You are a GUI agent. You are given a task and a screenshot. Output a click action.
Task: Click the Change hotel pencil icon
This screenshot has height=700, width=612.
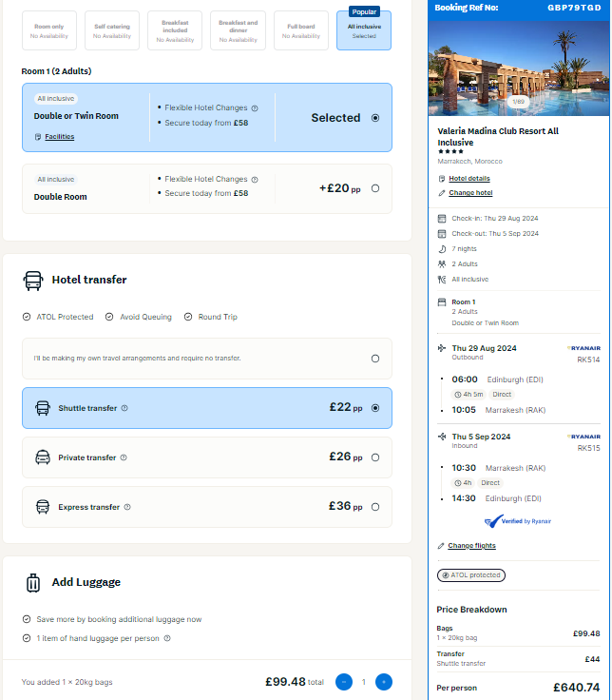pyautogui.click(x=442, y=193)
